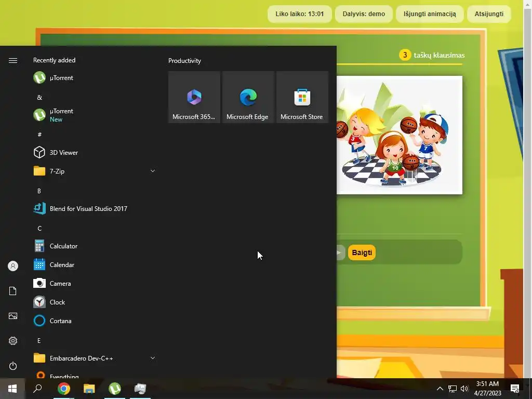
Task: Launch 3D Viewer app
Action: pyautogui.click(x=95, y=152)
